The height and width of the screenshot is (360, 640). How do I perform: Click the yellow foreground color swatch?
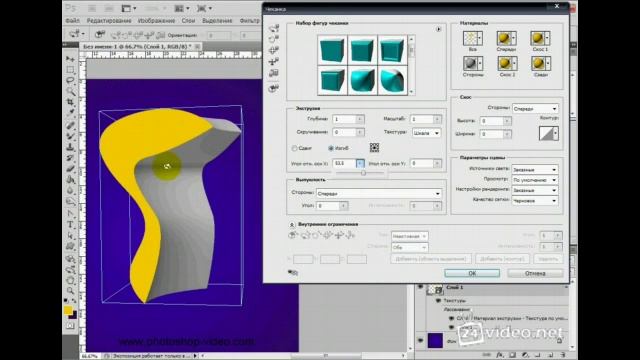click(68, 310)
